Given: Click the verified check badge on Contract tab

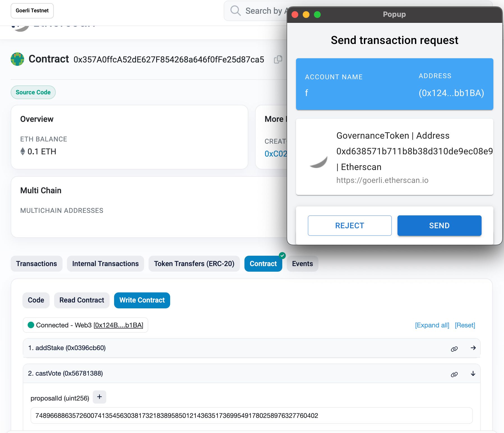Looking at the screenshot, I should (282, 255).
